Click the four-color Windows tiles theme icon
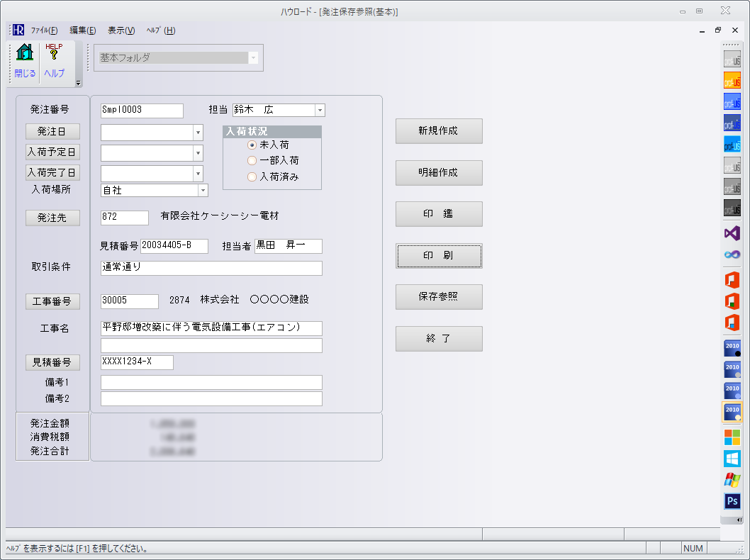This screenshot has width=750, height=560. click(732, 437)
